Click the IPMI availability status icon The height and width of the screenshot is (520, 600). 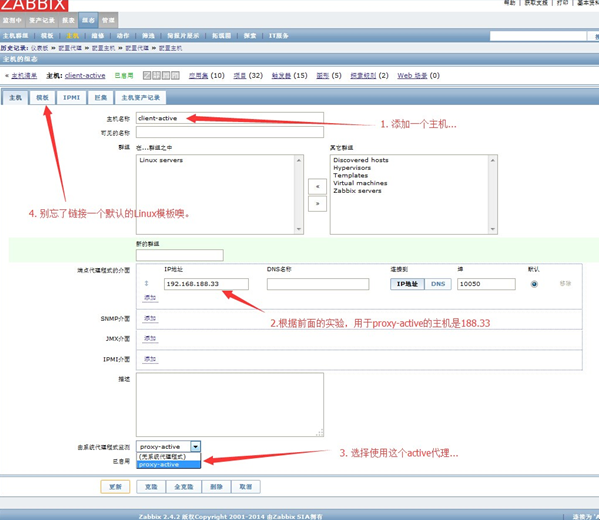175,75
